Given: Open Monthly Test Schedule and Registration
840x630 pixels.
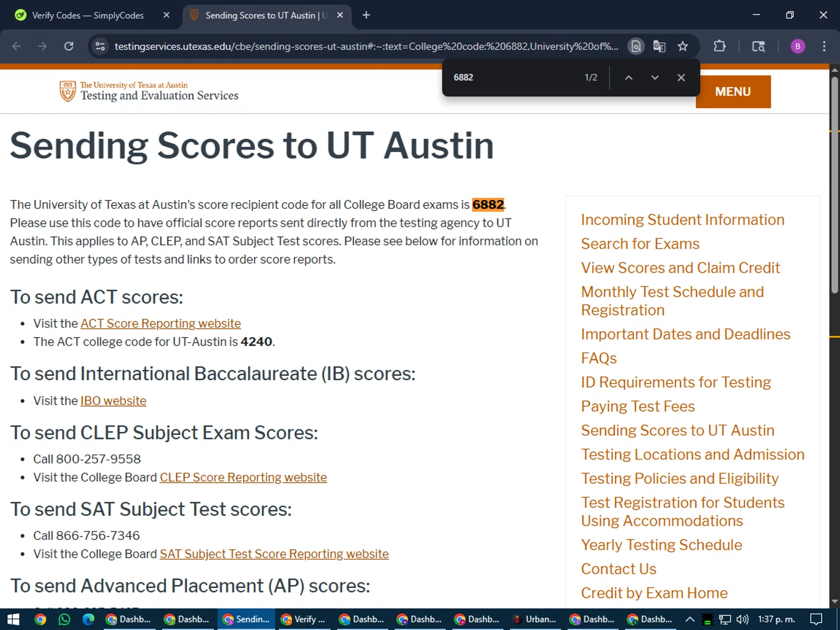Looking at the screenshot, I should tap(672, 301).
